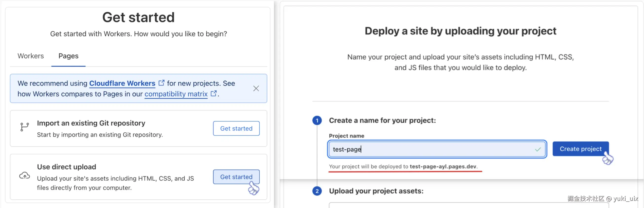Screen dimensions: 644x208
Task: Switch to the Workers tab
Action: tap(31, 56)
